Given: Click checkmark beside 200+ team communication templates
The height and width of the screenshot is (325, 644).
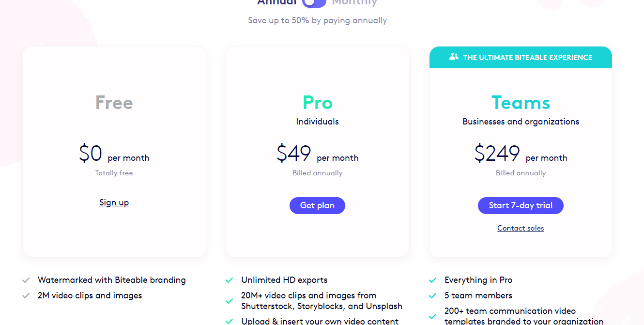Looking at the screenshot, I should coord(433,316).
